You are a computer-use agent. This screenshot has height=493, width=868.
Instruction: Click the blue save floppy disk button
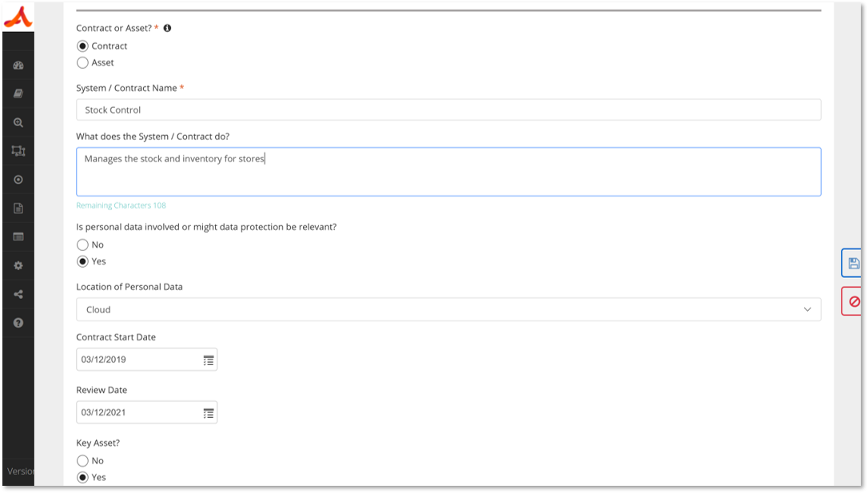coord(853,263)
